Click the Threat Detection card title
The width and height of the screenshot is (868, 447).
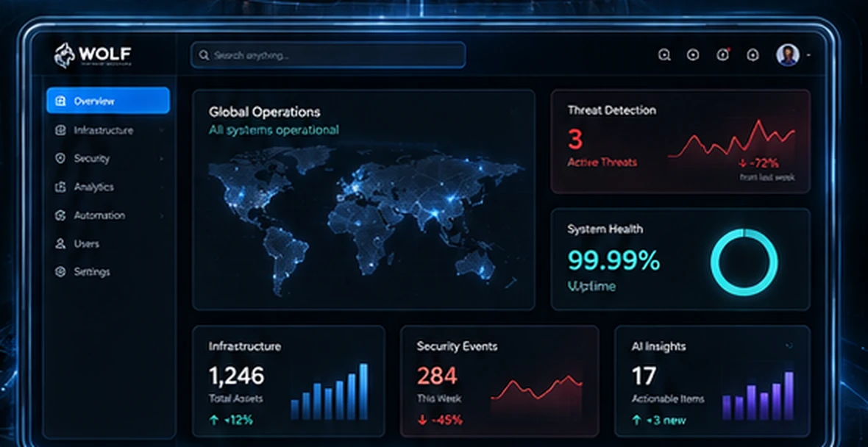click(612, 110)
